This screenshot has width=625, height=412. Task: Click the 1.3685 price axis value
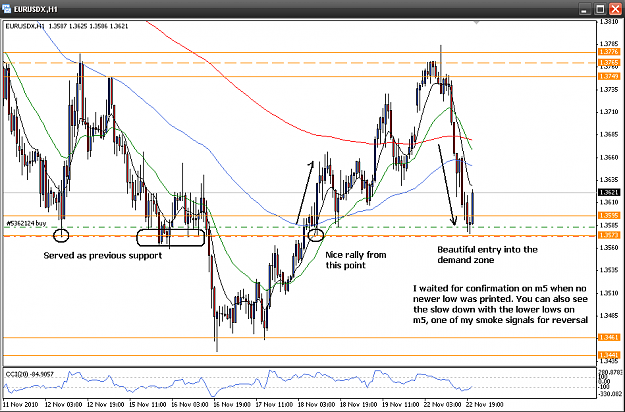point(609,134)
